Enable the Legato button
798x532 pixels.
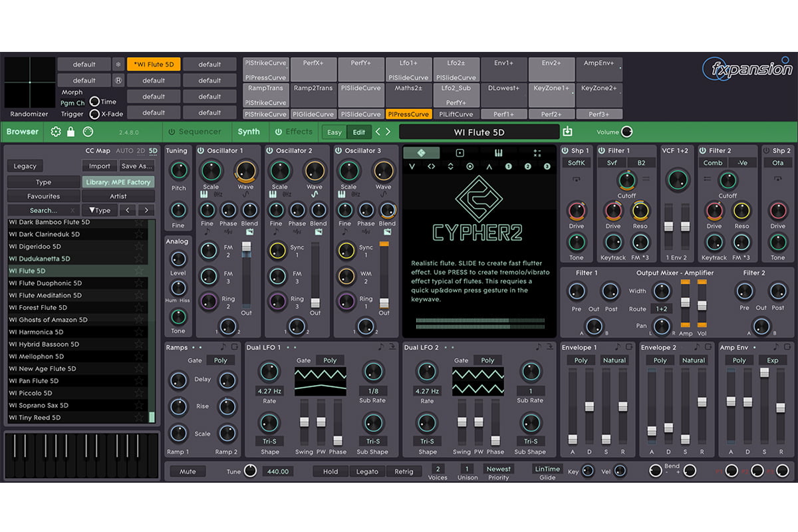point(367,471)
